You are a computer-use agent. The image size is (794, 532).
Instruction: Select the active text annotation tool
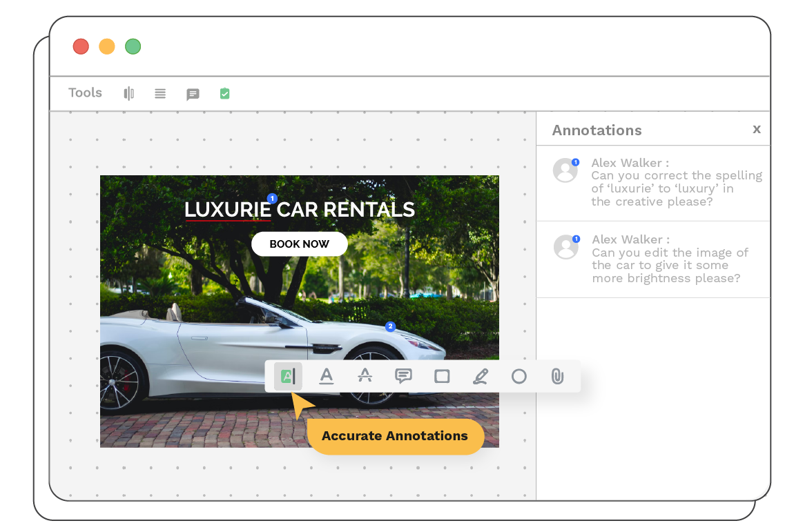point(288,376)
